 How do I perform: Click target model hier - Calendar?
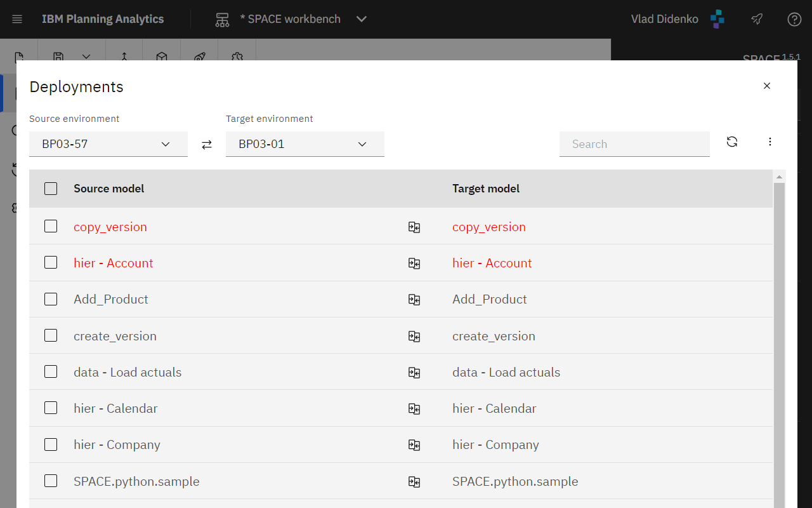pos(494,408)
